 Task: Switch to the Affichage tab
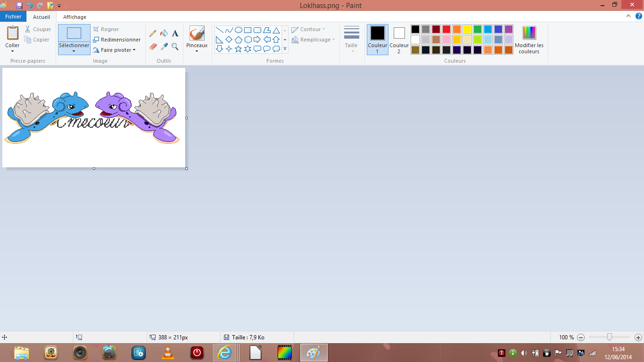pyautogui.click(x=74, y=17)
